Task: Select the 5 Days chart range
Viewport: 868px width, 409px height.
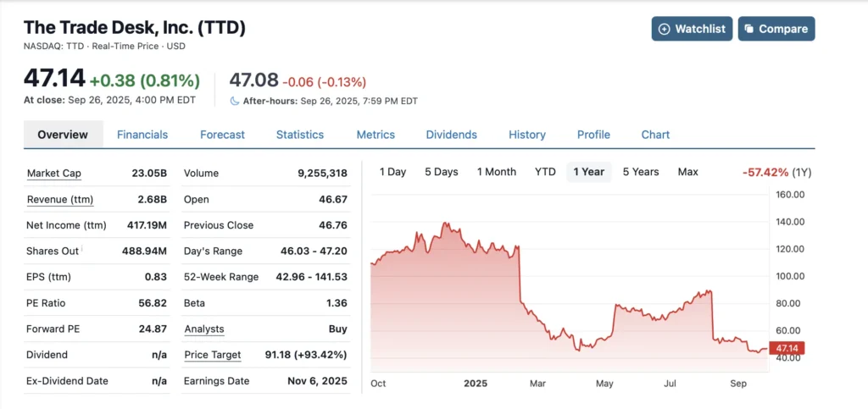Action: pos(441,172)
